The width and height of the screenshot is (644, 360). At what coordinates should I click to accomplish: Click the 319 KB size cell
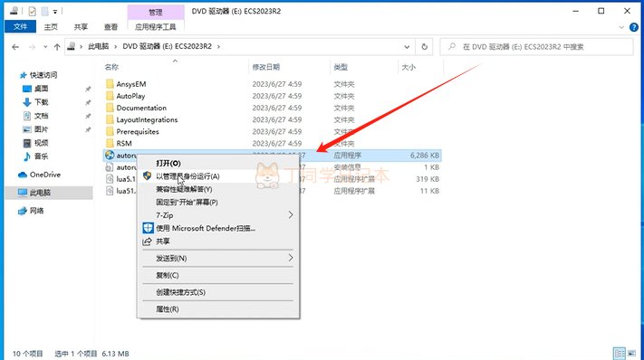tap(428, 179)
